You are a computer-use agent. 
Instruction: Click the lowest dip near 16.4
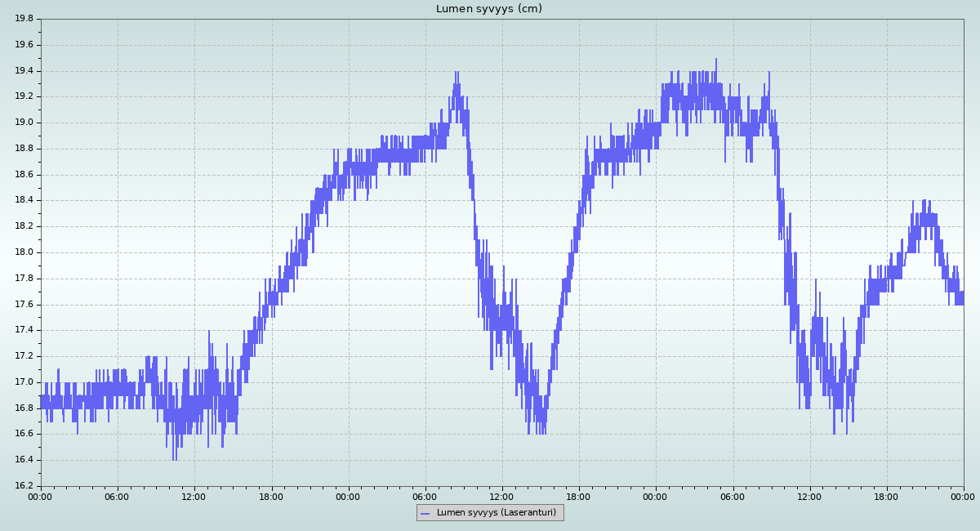(x=174, y=459)
